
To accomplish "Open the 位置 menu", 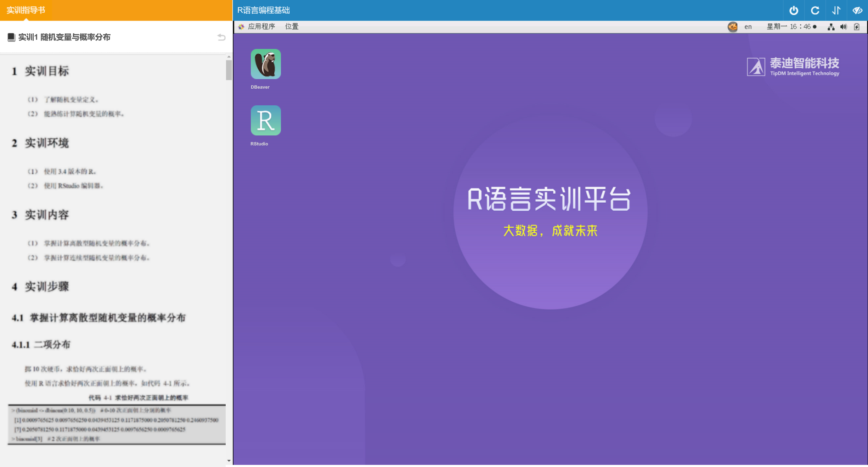I will pyautogui.click(x=292, y=27).
